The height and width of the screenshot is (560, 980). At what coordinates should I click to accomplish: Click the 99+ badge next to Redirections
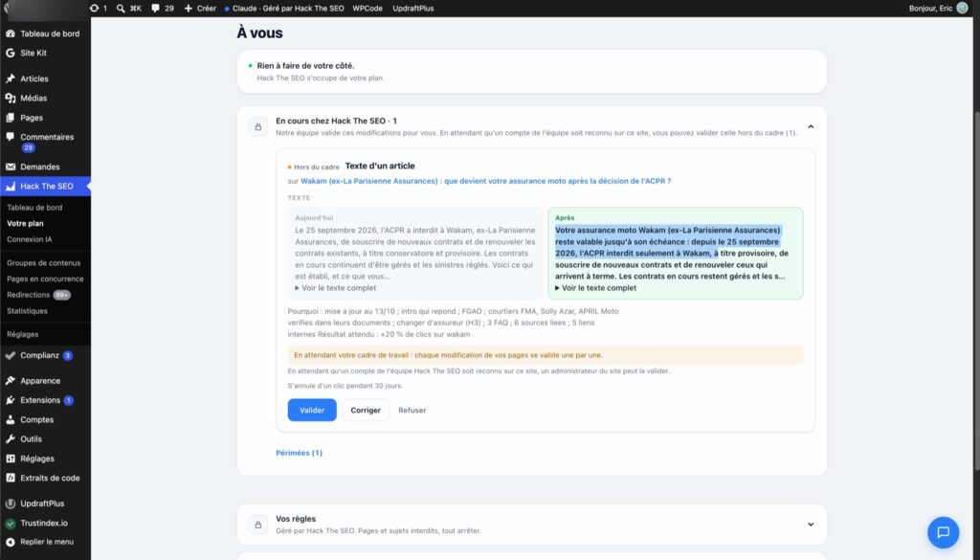(61, 295)
